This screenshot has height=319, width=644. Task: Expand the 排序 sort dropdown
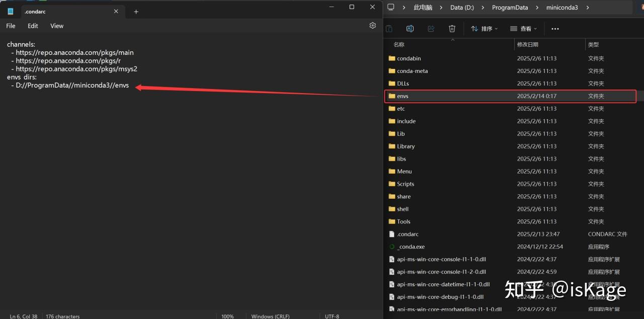point(484,29)
